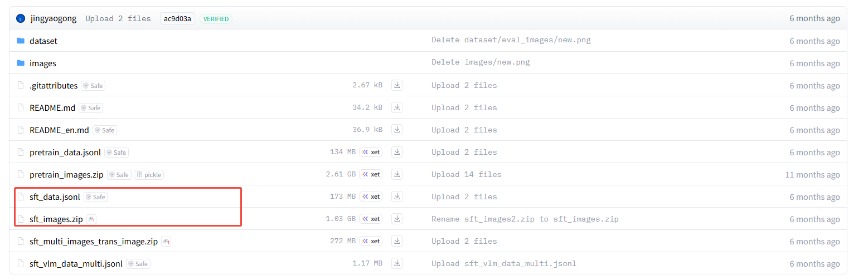This screenshot has height=280, width=868.
Task: Open the "Upload 14 files" commit
Action: pos(467,174)
